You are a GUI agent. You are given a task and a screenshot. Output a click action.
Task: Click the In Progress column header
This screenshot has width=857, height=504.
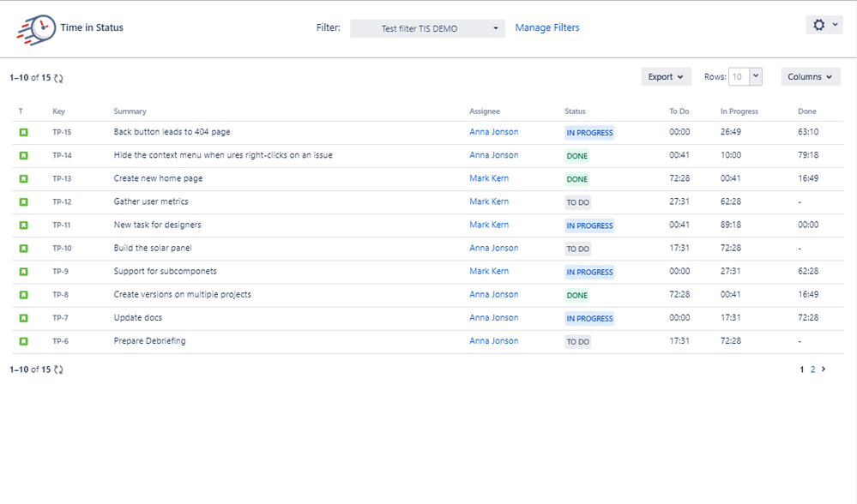tap(739, 111)
